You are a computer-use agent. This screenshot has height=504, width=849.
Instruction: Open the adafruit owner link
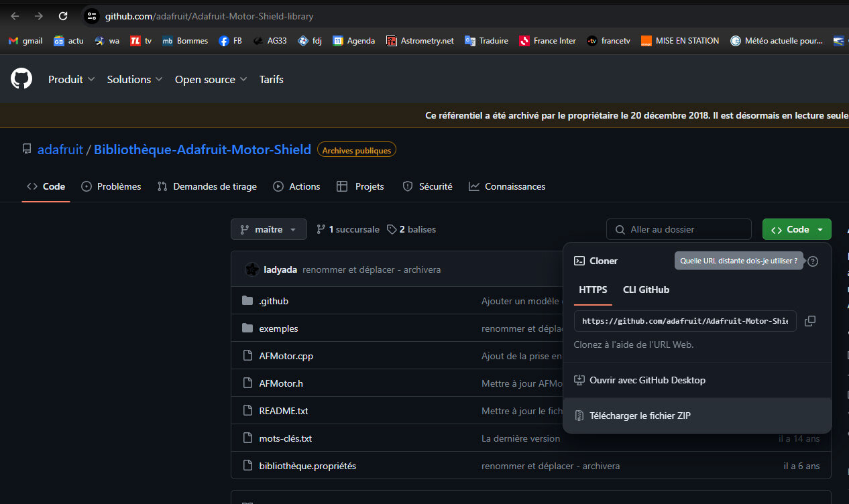[60, 149]
